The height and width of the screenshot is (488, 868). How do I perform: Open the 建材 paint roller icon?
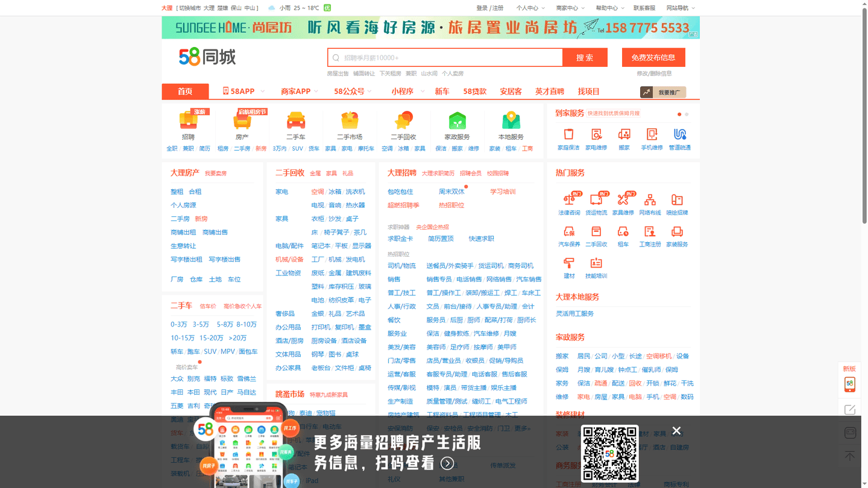[x=569, y=263]
